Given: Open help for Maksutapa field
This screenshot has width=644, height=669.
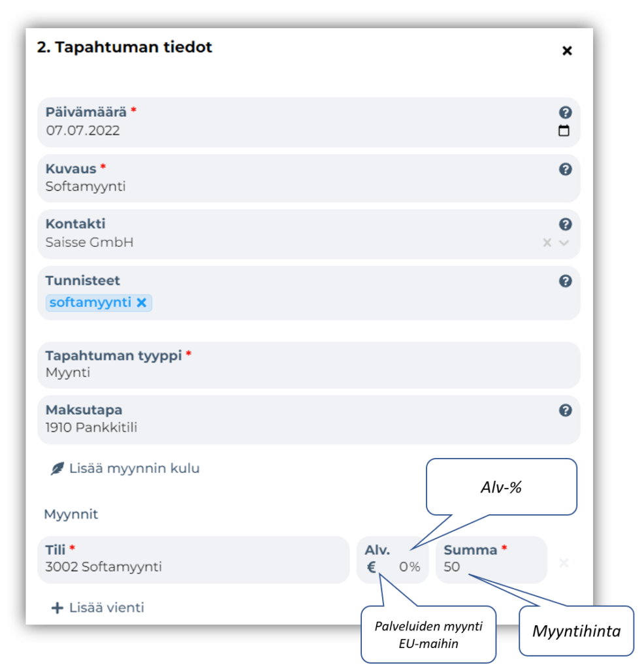Looking at the screenshot, I should pos(565,410).
